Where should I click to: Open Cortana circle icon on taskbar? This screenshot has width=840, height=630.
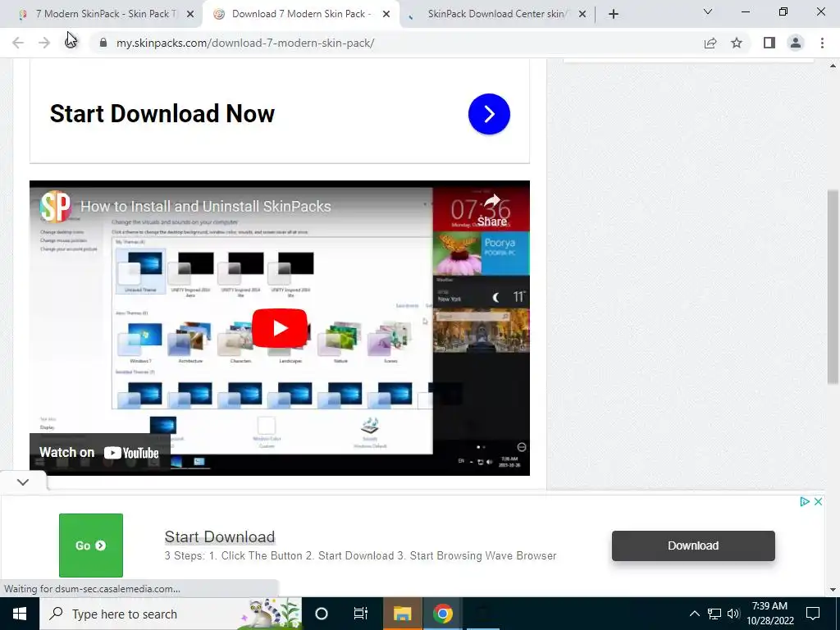[x=322, y=614]
